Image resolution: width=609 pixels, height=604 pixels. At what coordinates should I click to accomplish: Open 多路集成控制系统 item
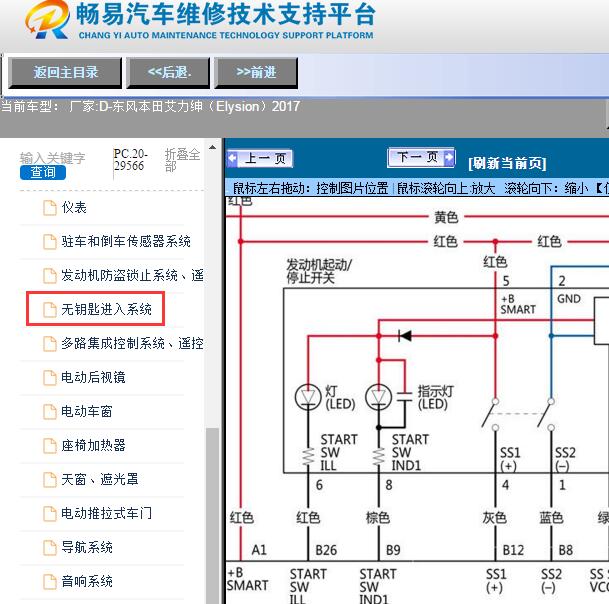click(132, 343)
